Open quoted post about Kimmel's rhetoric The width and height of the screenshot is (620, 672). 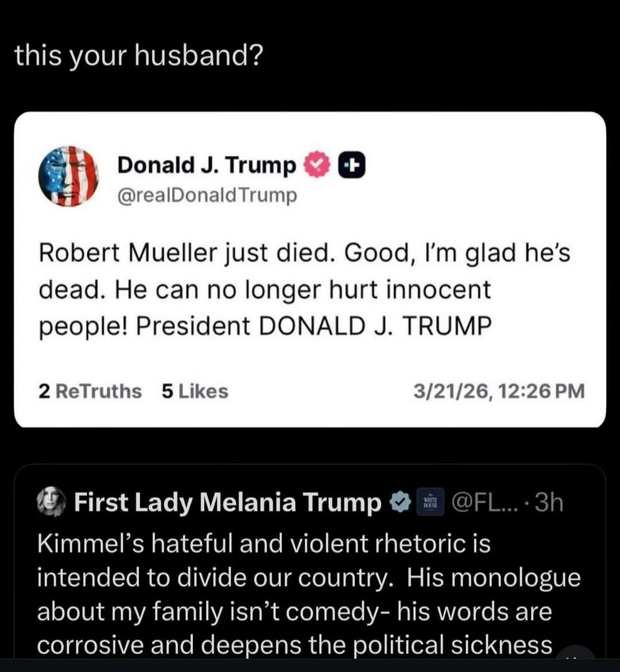coord(310,561)
